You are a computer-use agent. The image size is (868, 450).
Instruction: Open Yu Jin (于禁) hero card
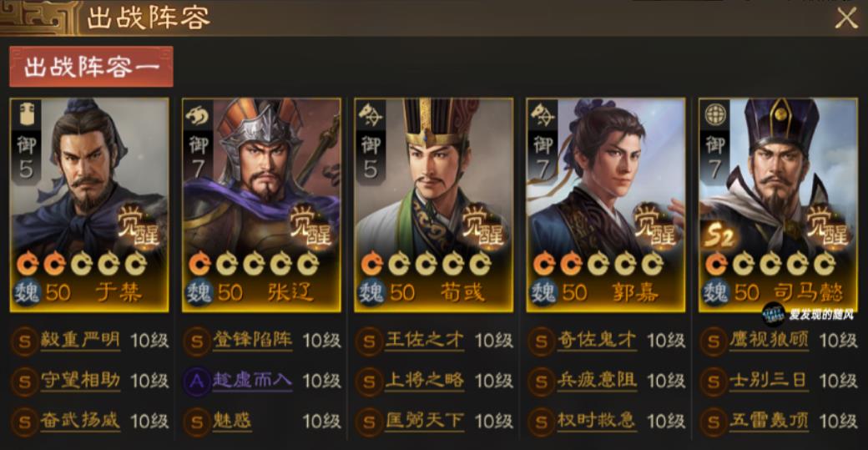click(x=89, y=205)
